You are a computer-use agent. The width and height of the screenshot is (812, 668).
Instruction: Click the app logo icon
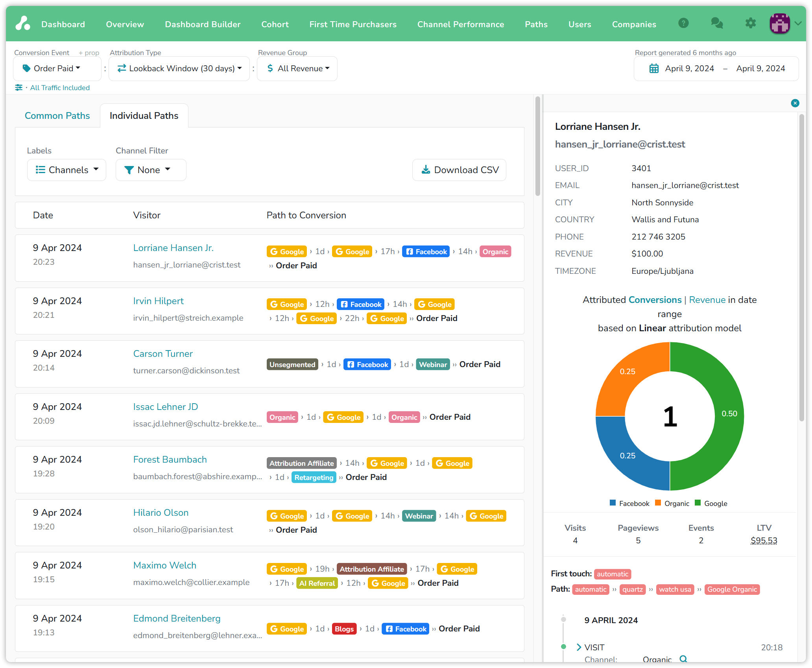tap(23, 23)
